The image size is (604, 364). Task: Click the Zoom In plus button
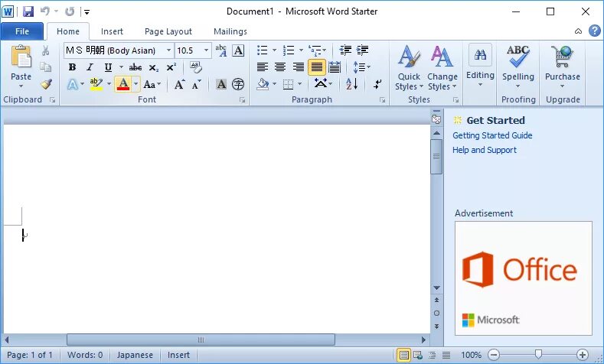582,354
